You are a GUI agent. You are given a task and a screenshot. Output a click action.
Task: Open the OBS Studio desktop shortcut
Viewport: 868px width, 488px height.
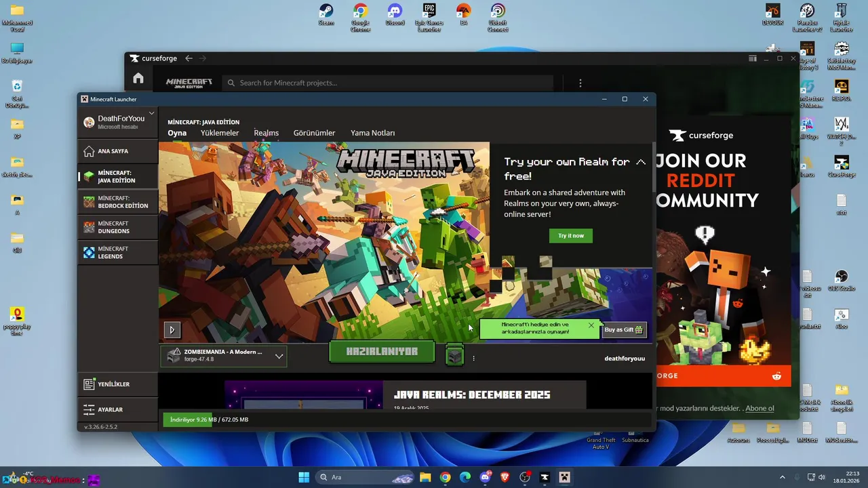pyautogui.click(x=842, y=281)
